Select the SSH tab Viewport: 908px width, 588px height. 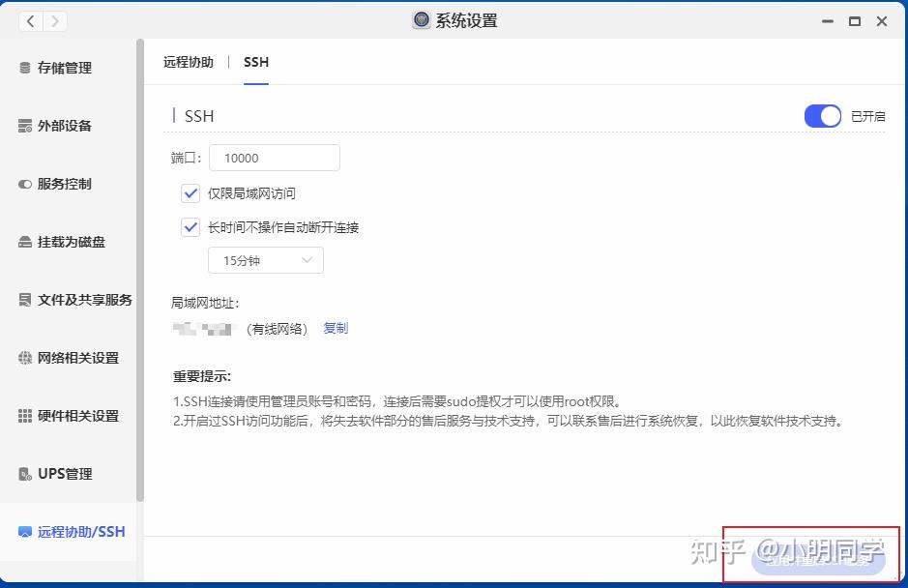[x=255, y=62]
